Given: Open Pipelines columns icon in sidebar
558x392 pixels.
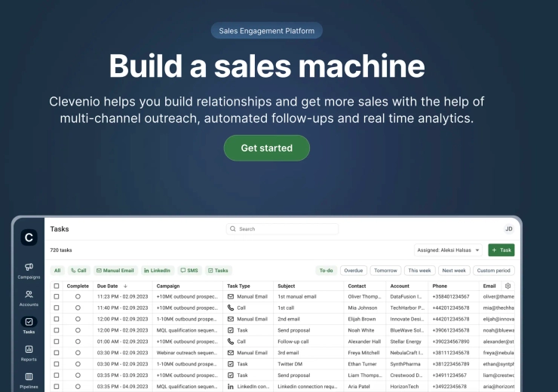Looking at the screenshot, I should pyautogui.click(x=29, y=376).
